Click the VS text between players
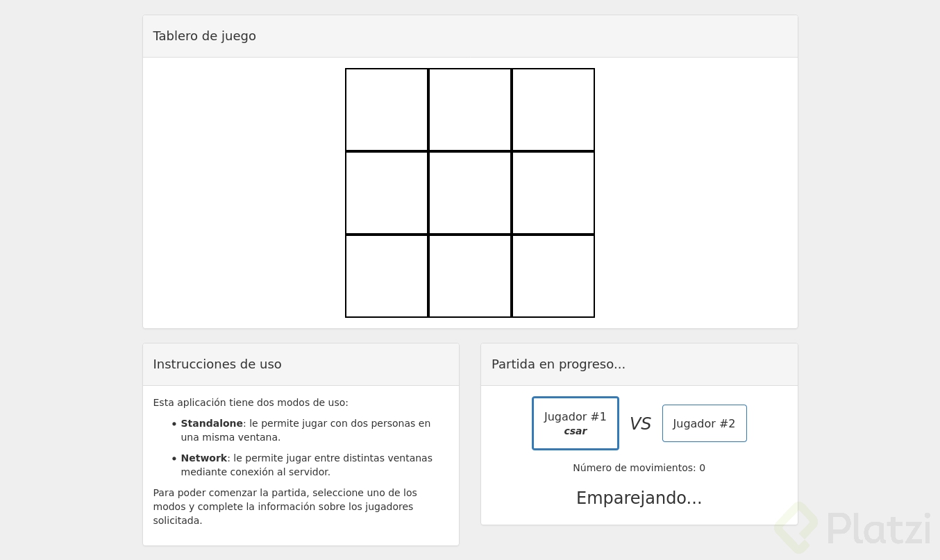 tap(640, 423)
